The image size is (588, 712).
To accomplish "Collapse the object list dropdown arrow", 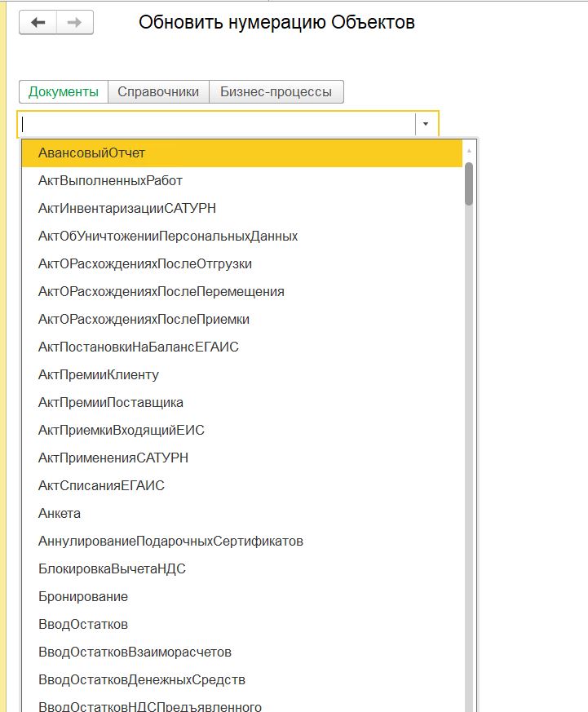I will [426, 123].
